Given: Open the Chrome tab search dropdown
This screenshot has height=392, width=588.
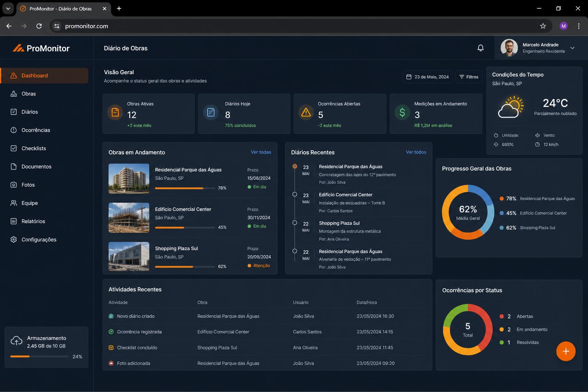Looking at the screenshot, I should [8, 8].
